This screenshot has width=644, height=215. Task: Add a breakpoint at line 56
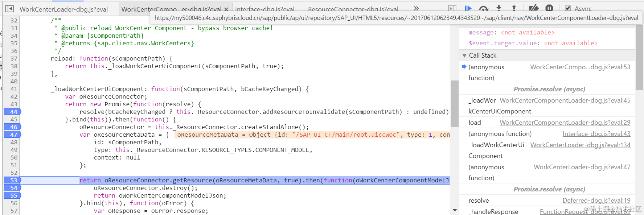click(13, 203)
